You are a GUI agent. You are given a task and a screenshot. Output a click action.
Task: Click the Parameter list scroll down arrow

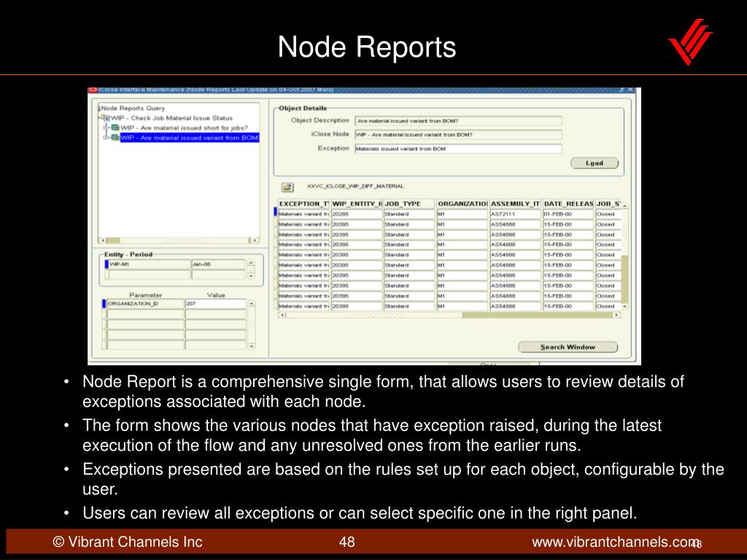(x=252, y=346)
